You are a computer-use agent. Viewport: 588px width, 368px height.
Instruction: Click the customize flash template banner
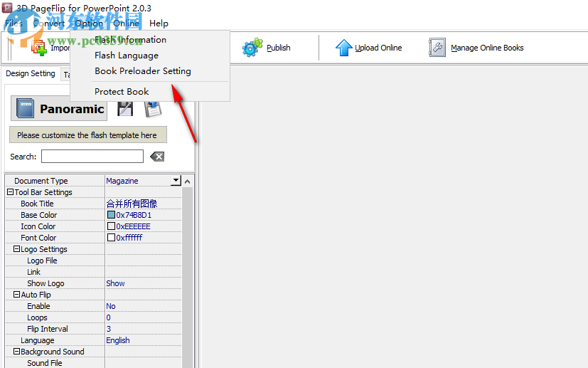tap(87, 135)
